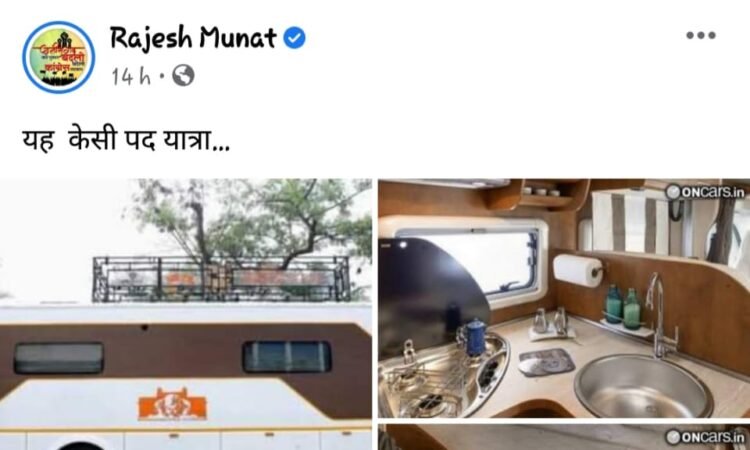This screenshot has width=750, height=450.
Task: Select the Hindi caption text of the post
Action: pyautogui.click(x=126, y=141)
